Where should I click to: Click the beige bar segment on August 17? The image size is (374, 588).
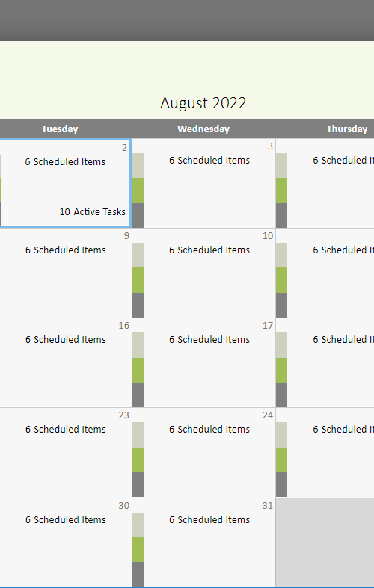(x=138, y=345)
